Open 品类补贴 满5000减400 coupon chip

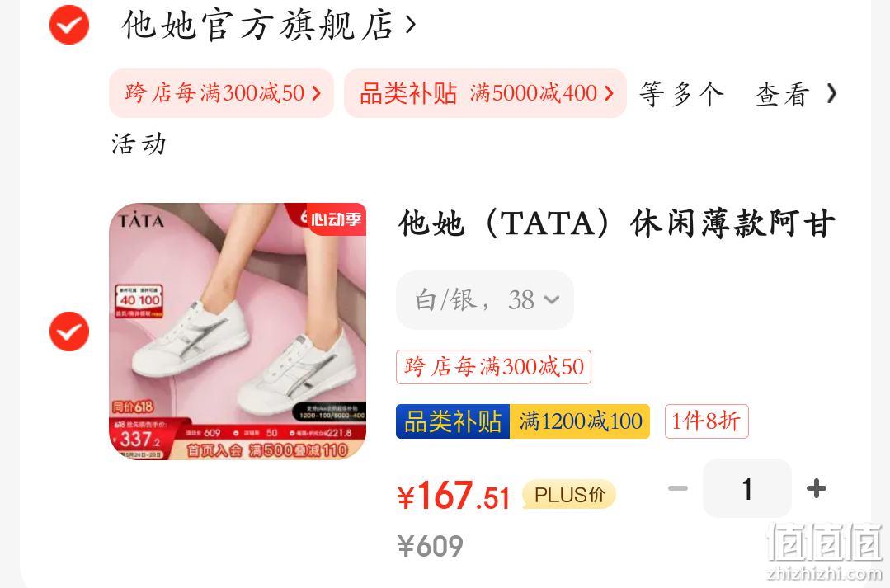click(485, 93)
